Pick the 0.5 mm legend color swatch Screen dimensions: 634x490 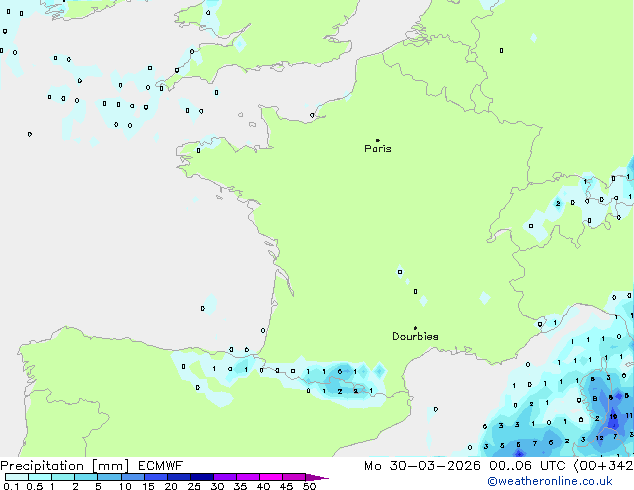point(40,477)
